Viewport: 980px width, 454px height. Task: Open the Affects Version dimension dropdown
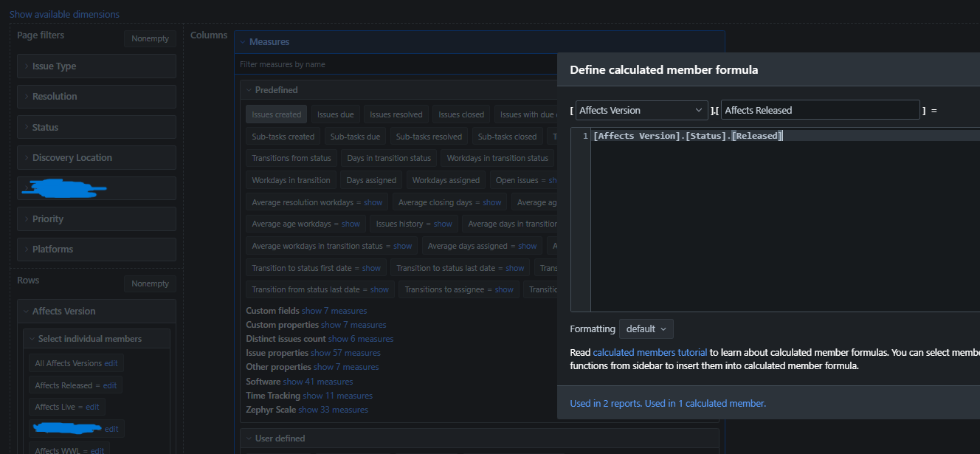click(x=641, y=111)
